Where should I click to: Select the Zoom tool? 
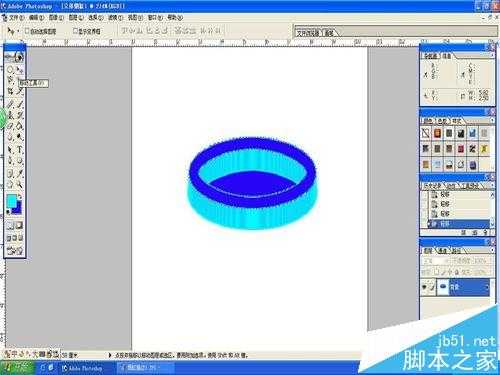click(20, 184)
